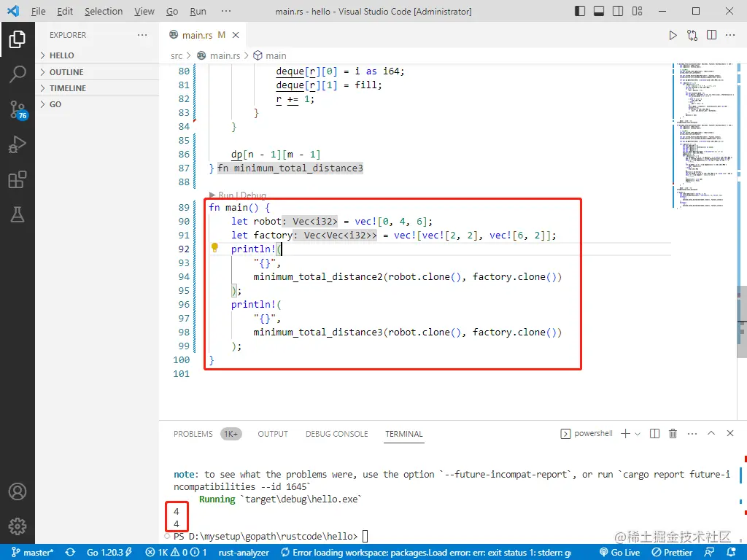Click the Run code lens above main

coord(226,195)
